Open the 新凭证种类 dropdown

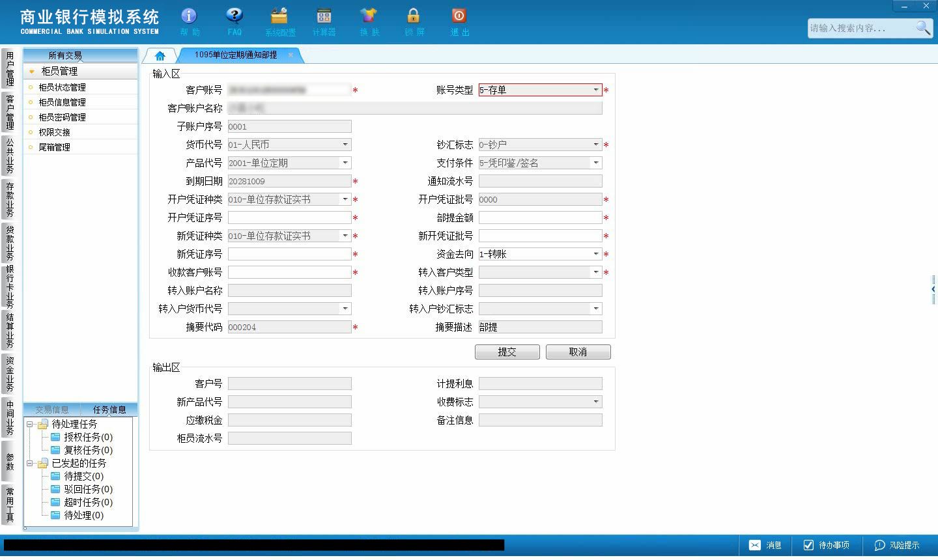click(x=345, y=236)
